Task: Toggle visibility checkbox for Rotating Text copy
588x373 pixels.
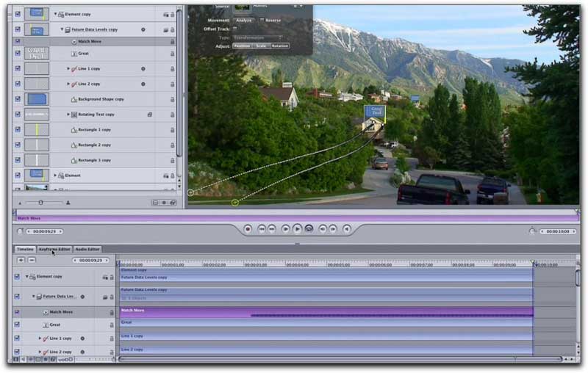Action: pos(18,115)
